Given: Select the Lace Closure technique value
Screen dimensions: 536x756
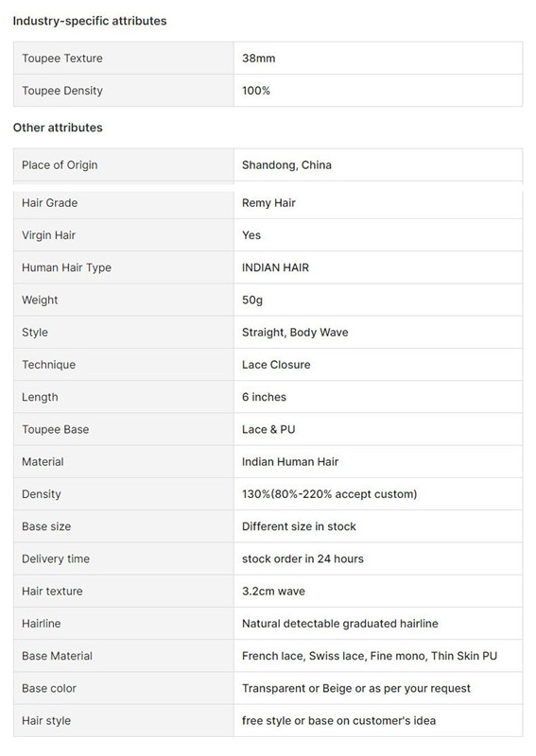Looking at the screenshot, I should [276, 365].
